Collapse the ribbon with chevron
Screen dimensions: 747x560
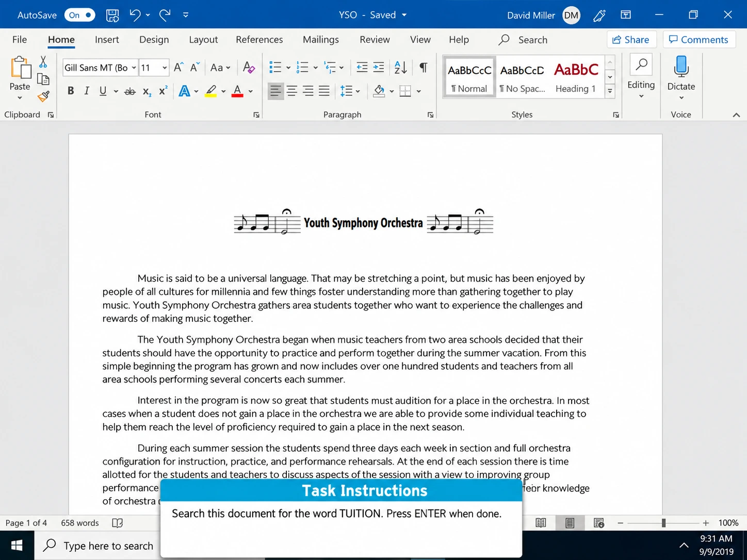[736, 115]
